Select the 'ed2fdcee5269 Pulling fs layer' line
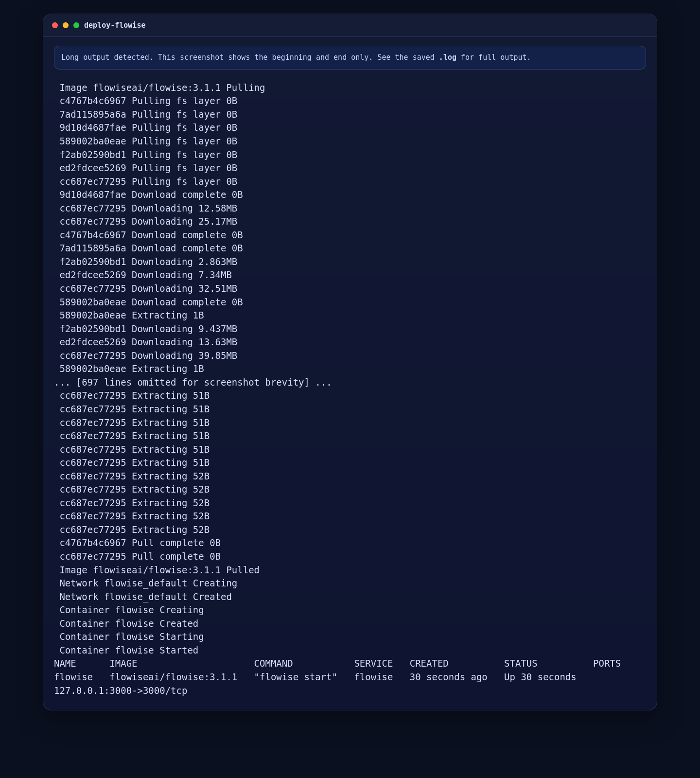The width and height of the screenshot is (700, 778). pyautogui.click(x=148, y=168)
